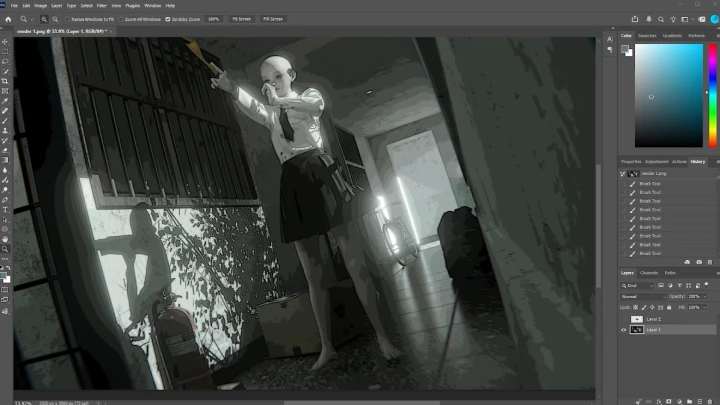Open the workspace switcher dropdown

tap(686, 19)
